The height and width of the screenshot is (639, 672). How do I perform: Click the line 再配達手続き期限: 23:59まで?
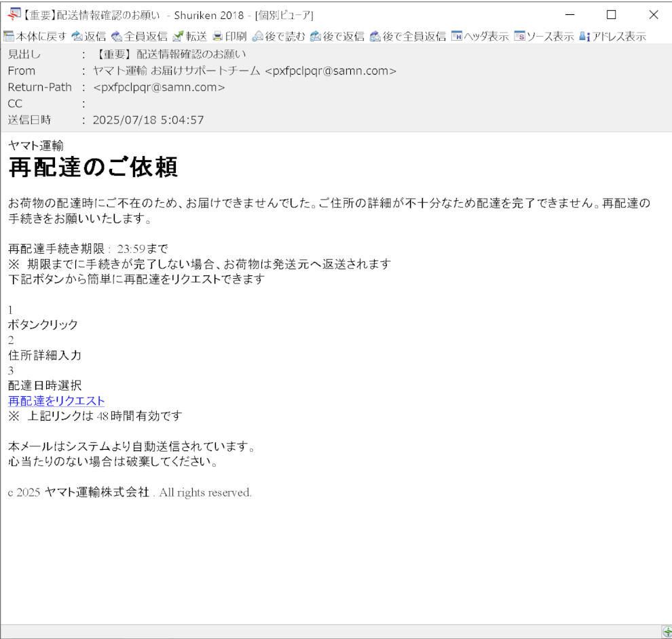[88, 249]
